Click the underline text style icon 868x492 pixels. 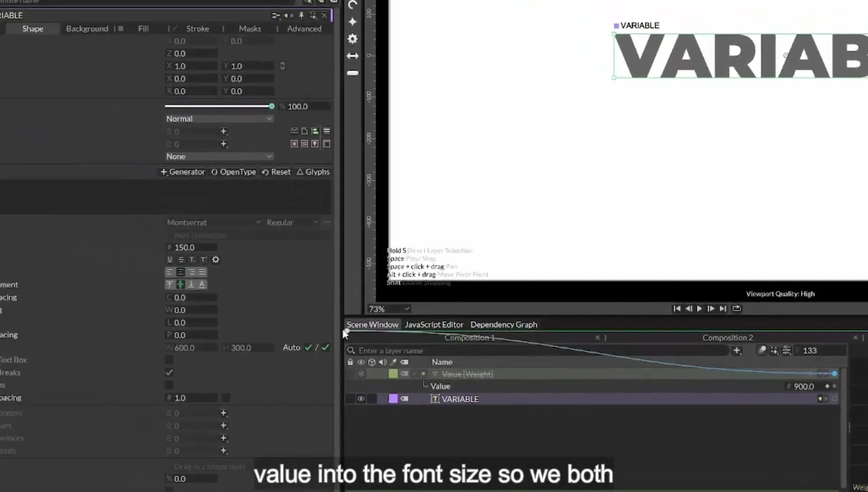tap(170, 260)
